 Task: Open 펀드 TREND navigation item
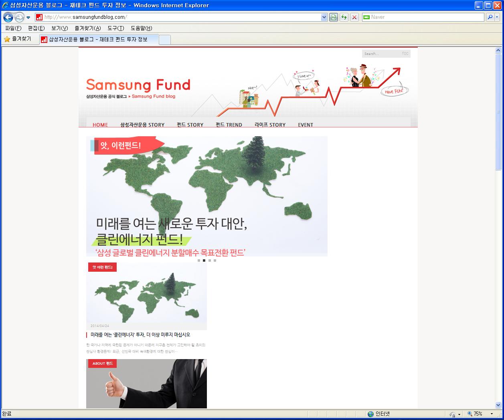(x=229, y=125)
